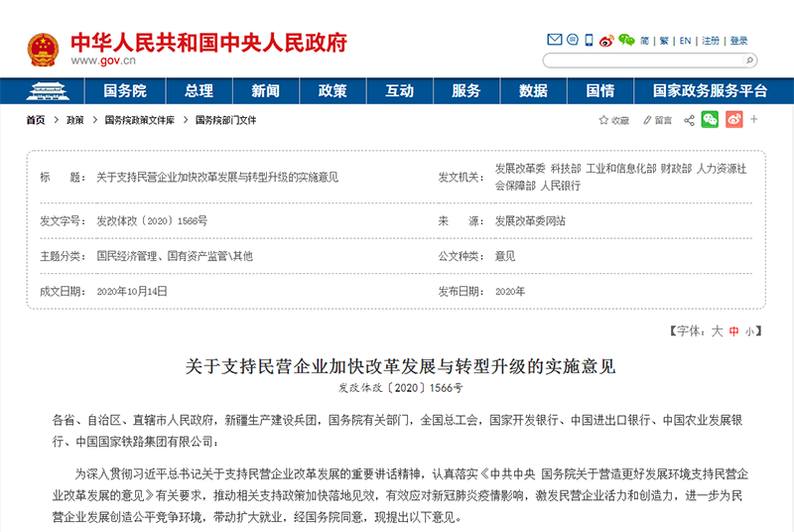Switch to simplified Chinese 简
The image size is (794, 532).
[644, 41]
